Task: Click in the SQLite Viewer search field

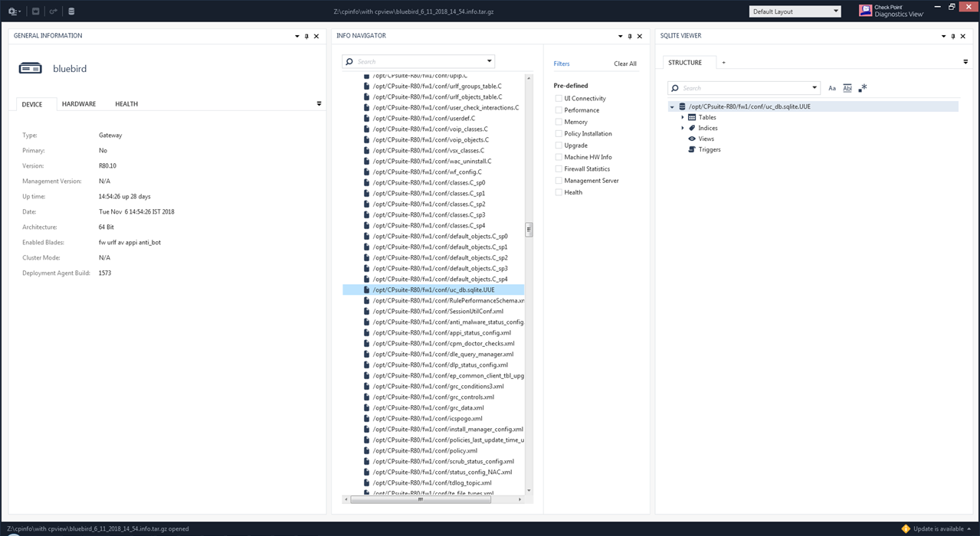Action: (x=744, y=88)
